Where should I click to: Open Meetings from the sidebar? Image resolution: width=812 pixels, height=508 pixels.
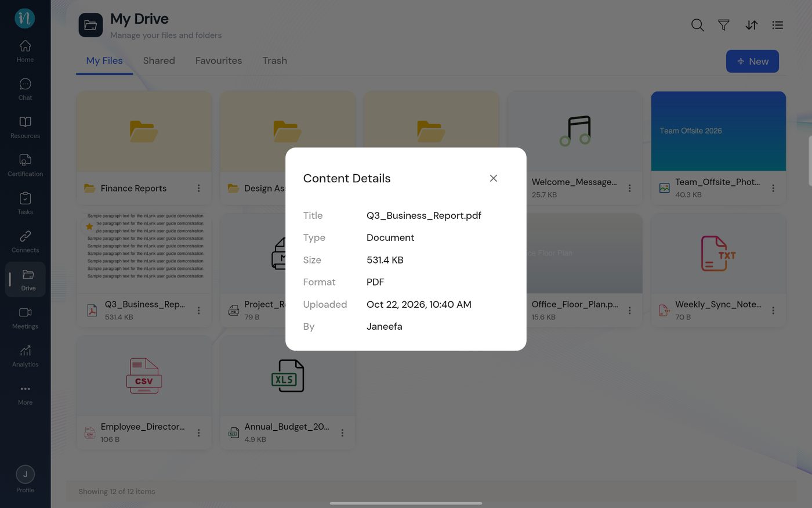[x=25, y=318]
